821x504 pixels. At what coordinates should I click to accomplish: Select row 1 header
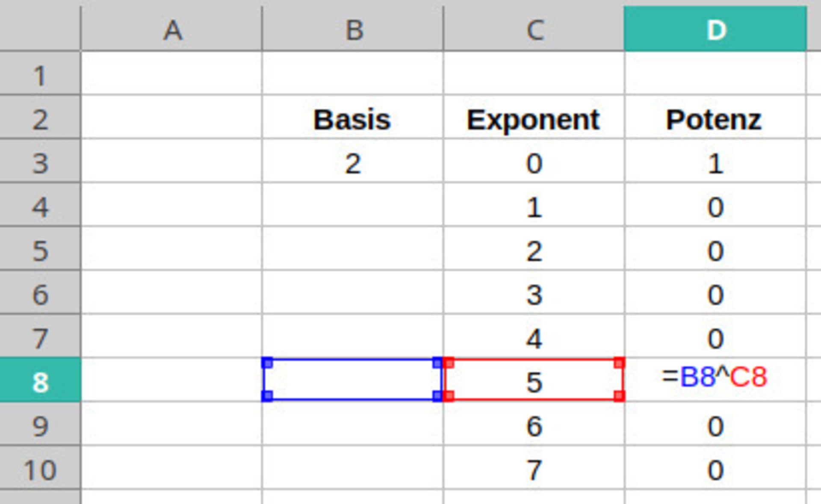click(40, 75)
